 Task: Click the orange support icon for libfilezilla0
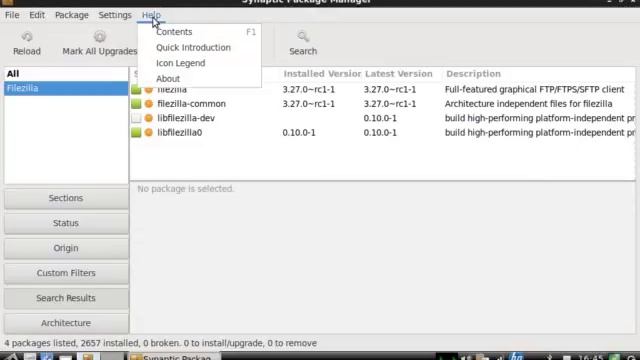click(x=149, y=133)
